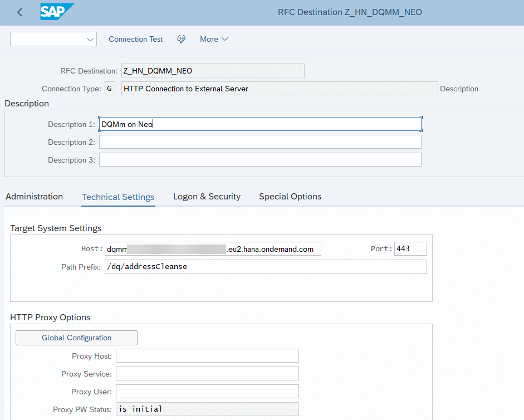Viewport: 524px width, 420px height.
Task: Click the Proxy User field
Action: (x=207, y=391)
